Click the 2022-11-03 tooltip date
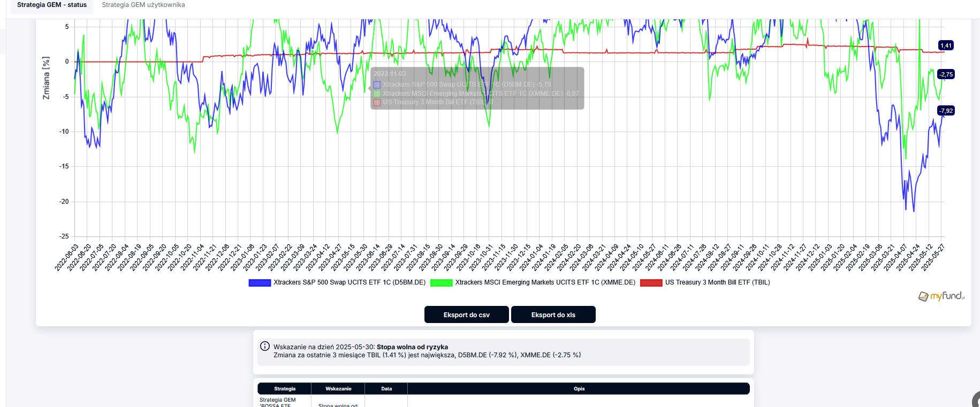The image size is (980, 407). click(x=390, y=74)
